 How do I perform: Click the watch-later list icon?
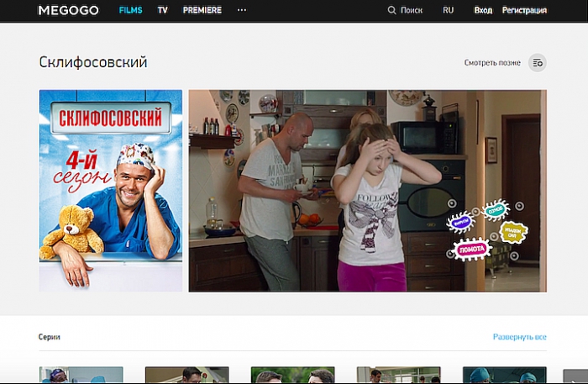point(538,63)
